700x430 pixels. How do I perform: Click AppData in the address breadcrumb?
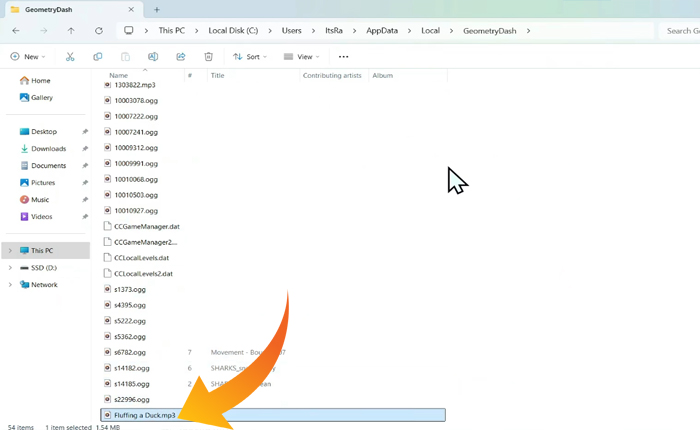coord(382,31)
